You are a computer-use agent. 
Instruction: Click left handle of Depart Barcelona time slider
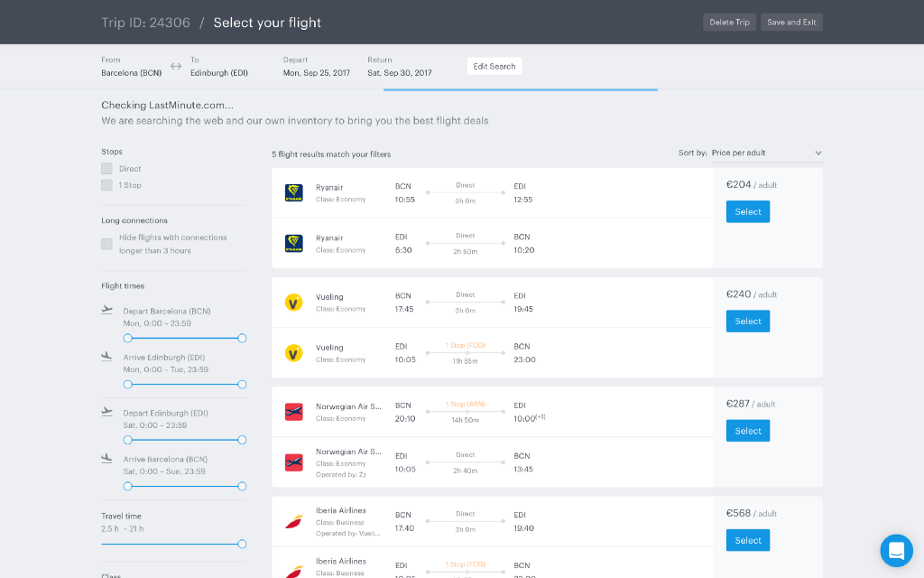[128, 339]
